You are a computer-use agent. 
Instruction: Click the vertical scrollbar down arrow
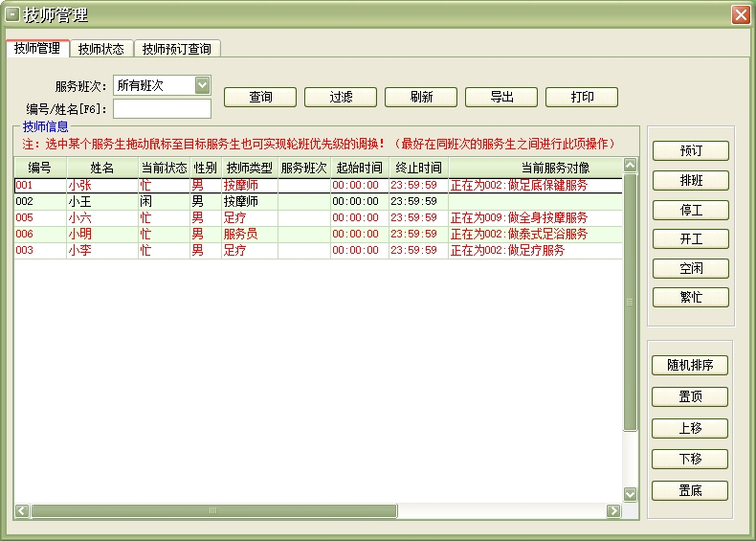coord(630,494)
